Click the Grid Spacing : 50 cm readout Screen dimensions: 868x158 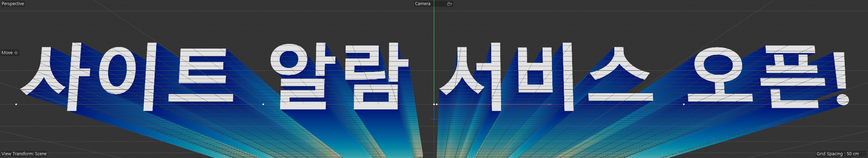tap(838, 154)
